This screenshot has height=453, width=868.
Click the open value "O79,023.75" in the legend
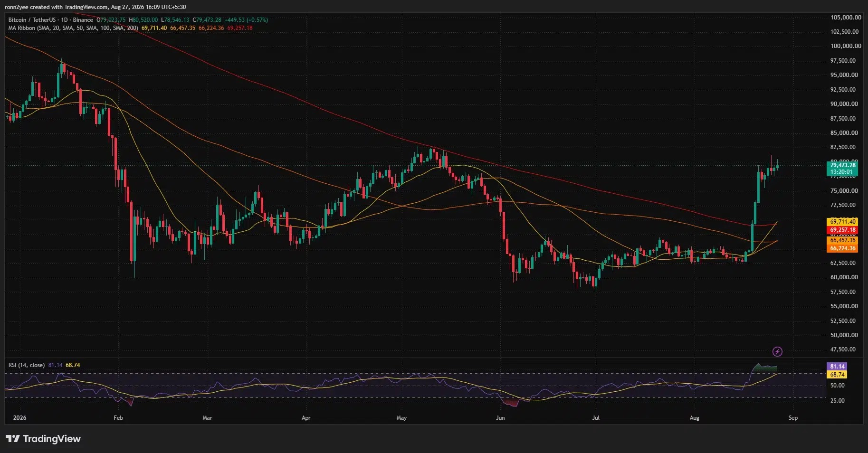(111, 20)
